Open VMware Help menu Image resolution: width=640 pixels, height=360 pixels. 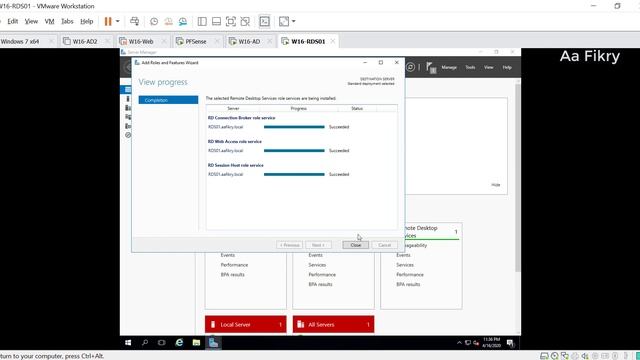coord(87,21)
